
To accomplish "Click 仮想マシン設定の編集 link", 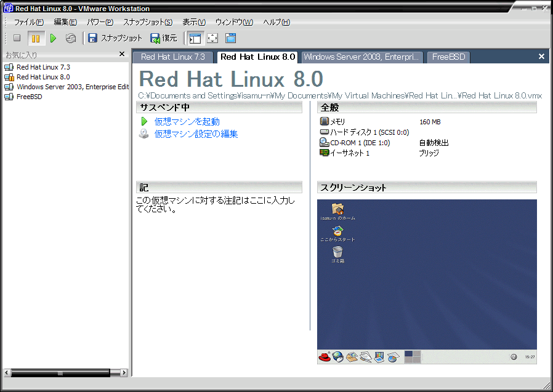I will pos(196,134).
